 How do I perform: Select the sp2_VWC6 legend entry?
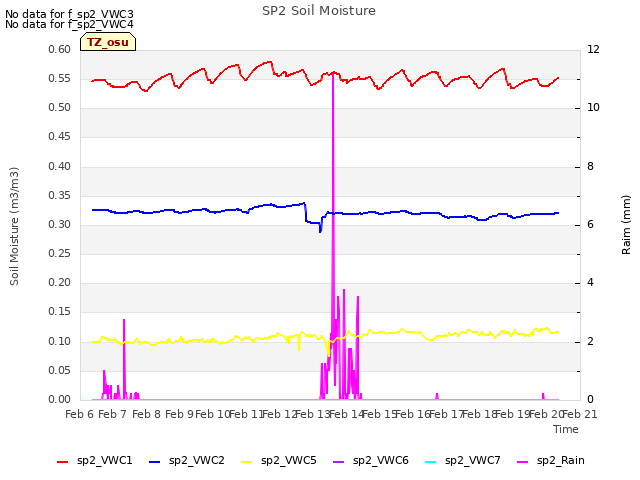pos(371,461)
